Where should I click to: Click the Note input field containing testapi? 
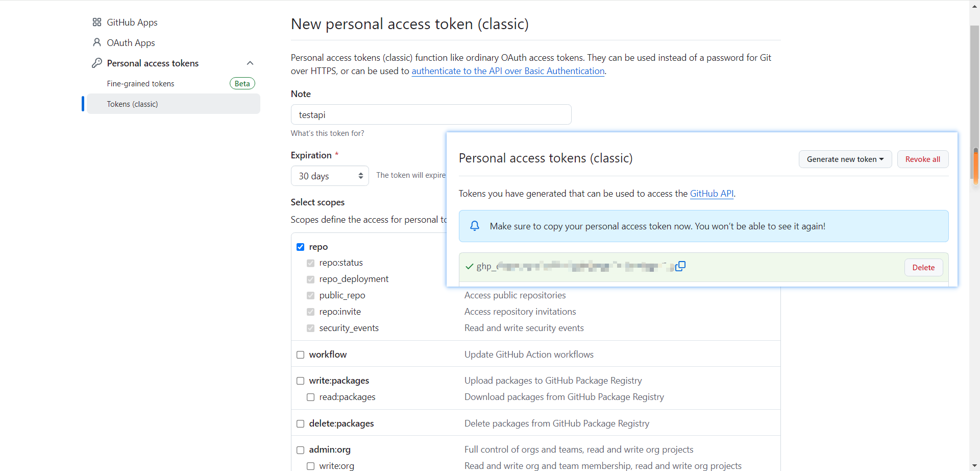tap(431, 114)
